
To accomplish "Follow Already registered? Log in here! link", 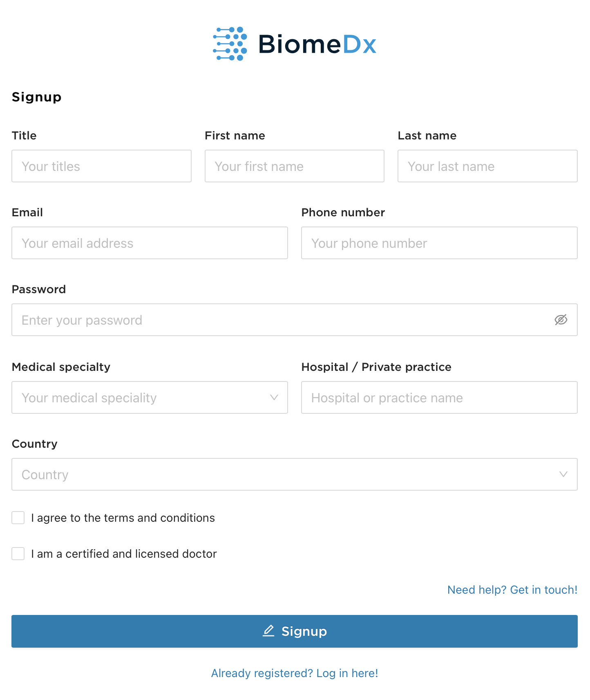I will (295, 673).
